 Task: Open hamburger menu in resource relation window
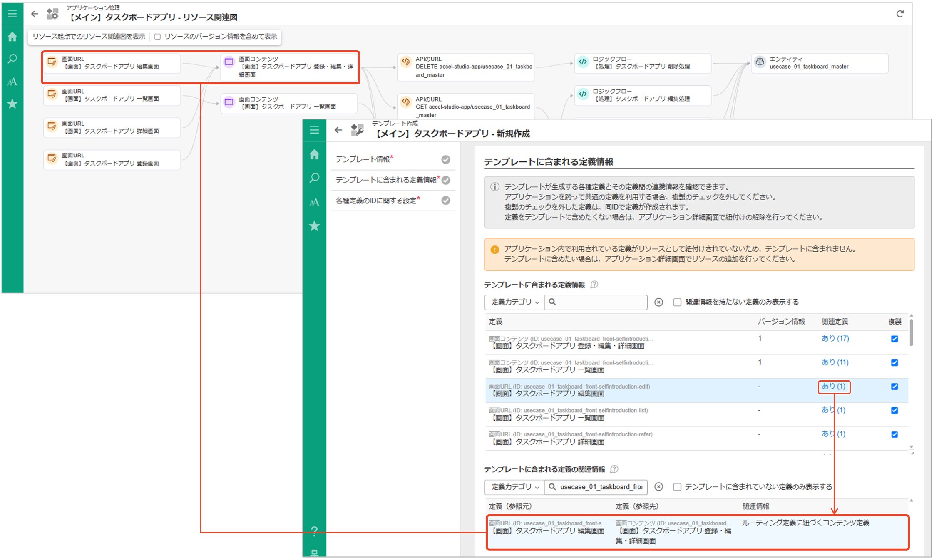12,14
